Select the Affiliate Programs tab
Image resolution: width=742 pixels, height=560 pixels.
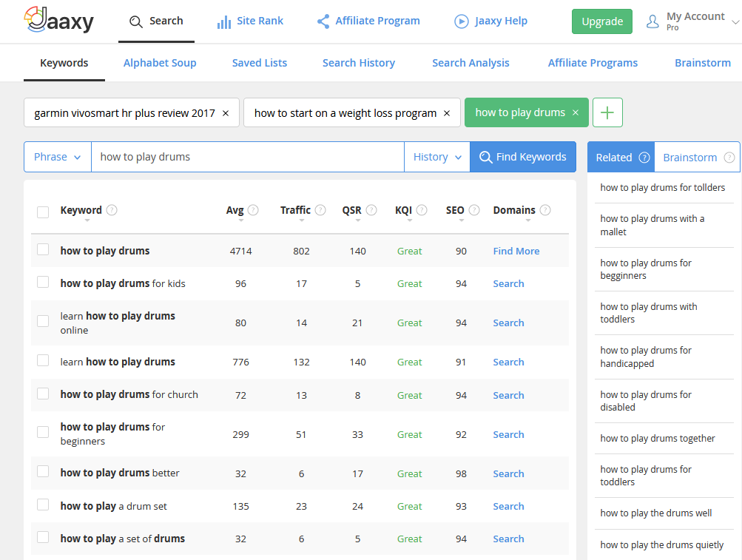point(593,63)
